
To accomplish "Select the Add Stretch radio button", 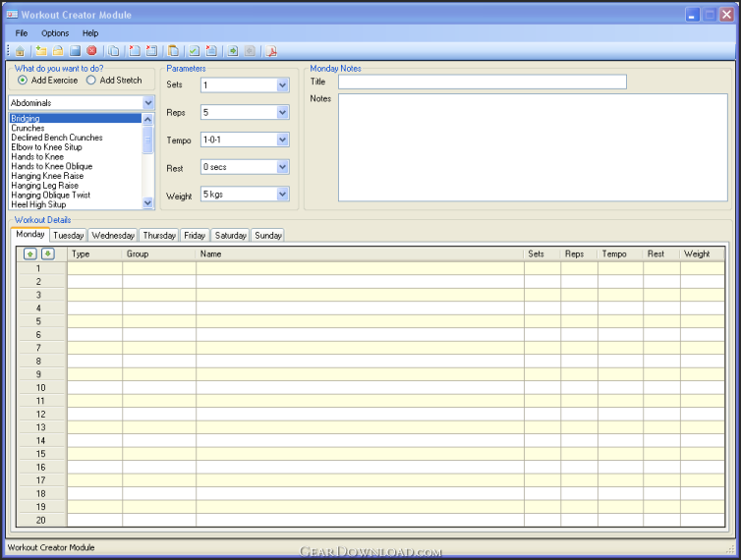I will pyautogui.click(x=91, y=81).
